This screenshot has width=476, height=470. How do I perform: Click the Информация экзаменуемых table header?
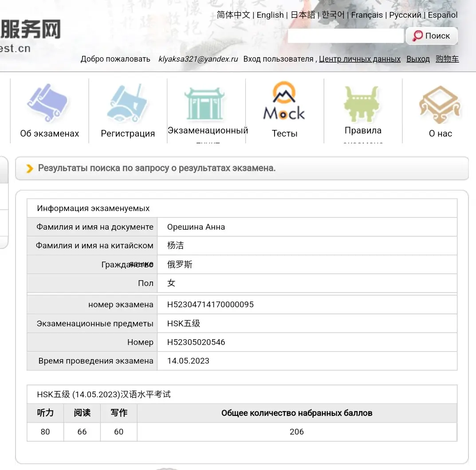(x=93, y=208)
